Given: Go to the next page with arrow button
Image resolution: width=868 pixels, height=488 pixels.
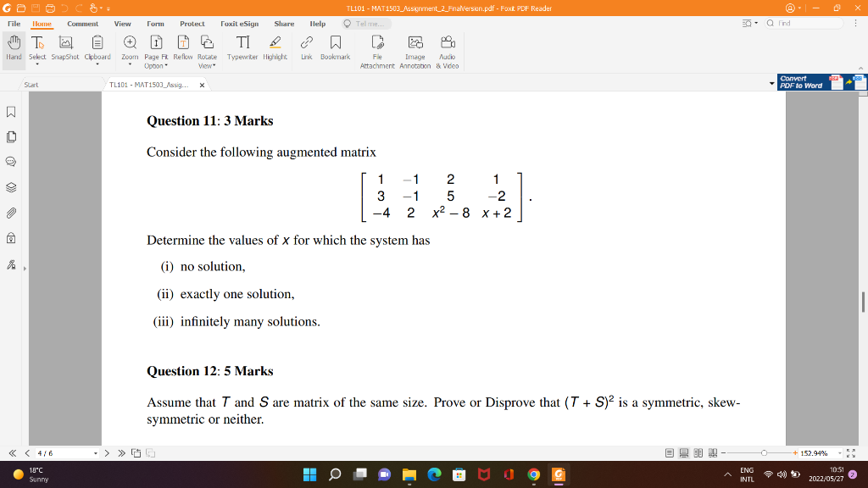Looking at the screenshot, I should coord(106,452).
